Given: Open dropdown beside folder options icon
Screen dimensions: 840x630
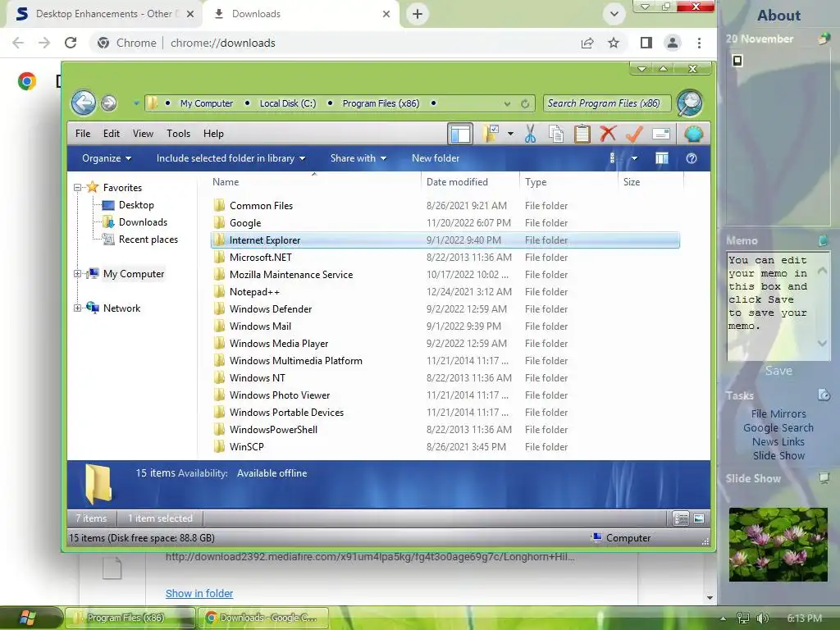Looking at the screenshot, I should [x=510, y=134].
